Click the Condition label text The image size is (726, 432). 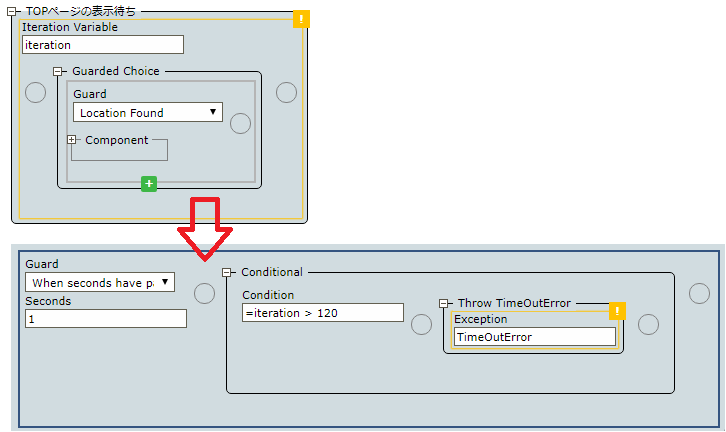268,295
